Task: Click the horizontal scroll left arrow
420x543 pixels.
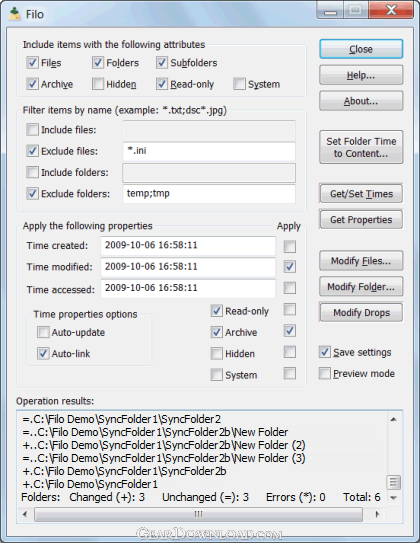Action: [25, 514]
